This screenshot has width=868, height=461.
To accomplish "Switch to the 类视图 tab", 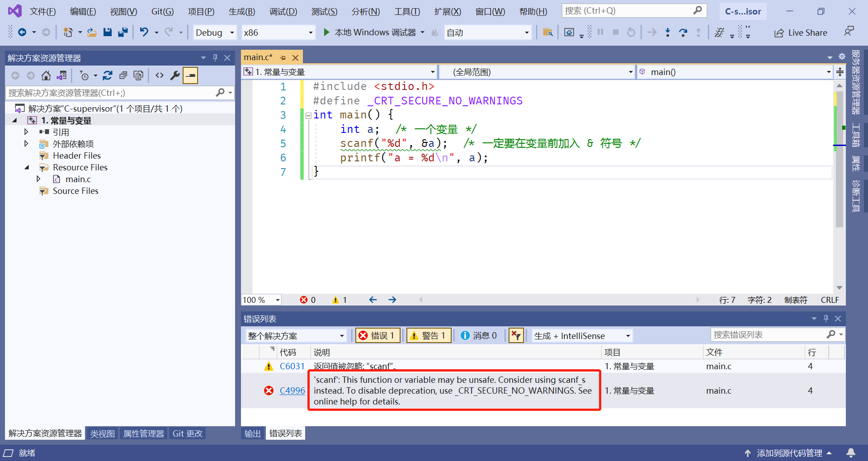I will click(102, 433).
